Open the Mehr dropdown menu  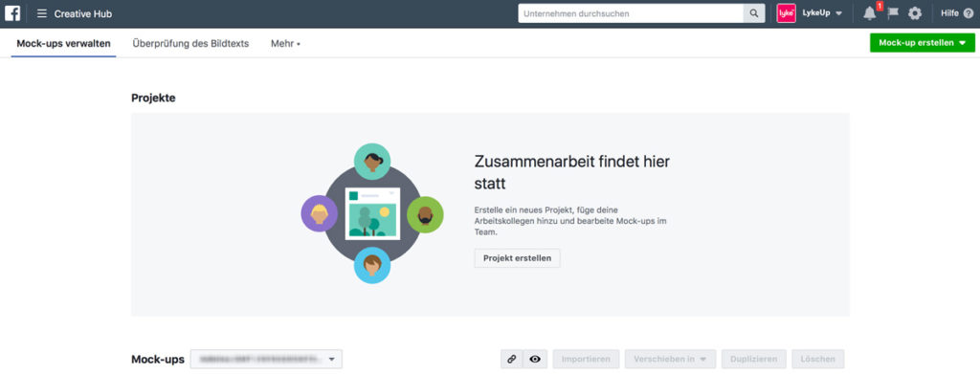(285, 44)
